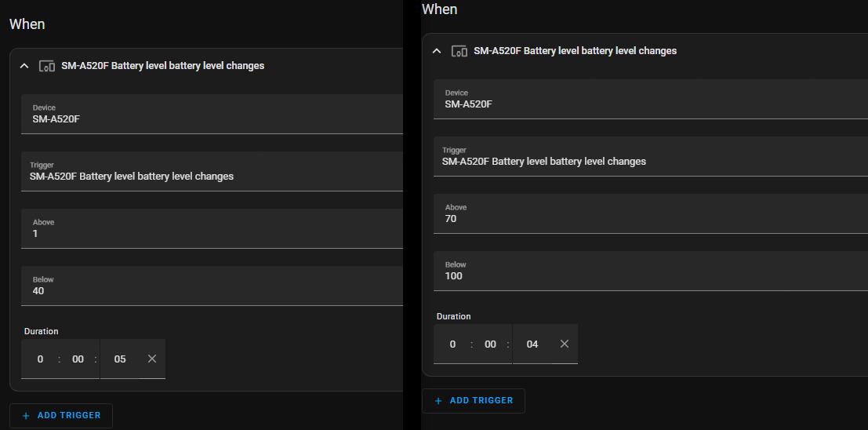Clear the 0:00:05 duration with X
Image resolution: width=868 pixels, height=430 pixels.
click(152, 359)
